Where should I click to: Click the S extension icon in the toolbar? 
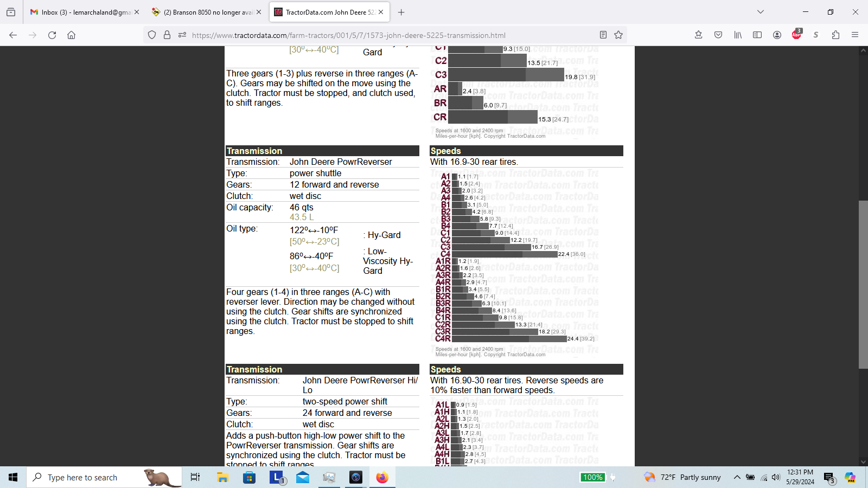point(816,35)
